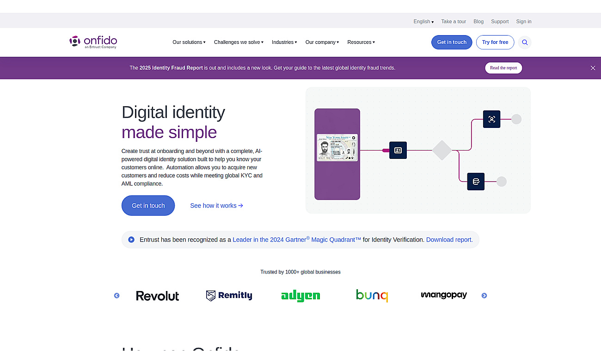
Task: Expand the Our solutions menu
Action: (x=189, y=42)
